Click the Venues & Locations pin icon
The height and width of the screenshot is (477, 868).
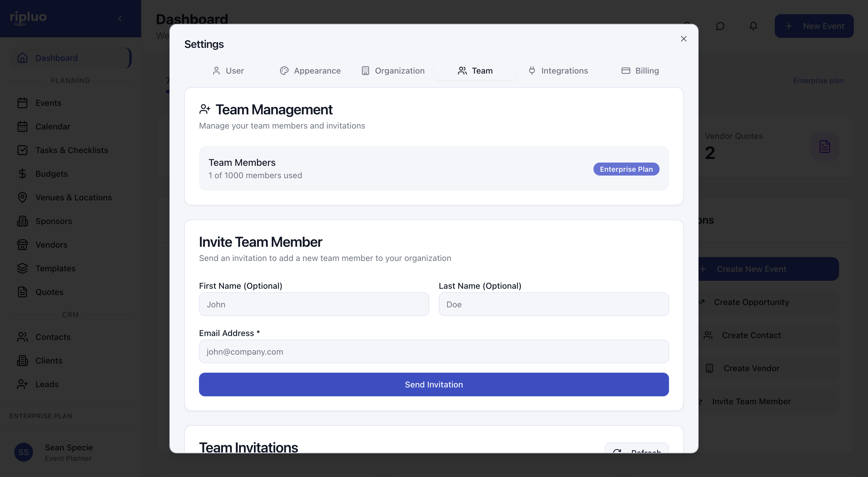coord(22,197)
